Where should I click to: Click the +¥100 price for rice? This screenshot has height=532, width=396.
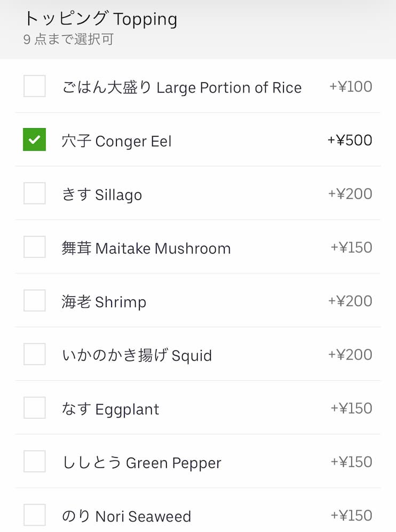coord(351,87)
